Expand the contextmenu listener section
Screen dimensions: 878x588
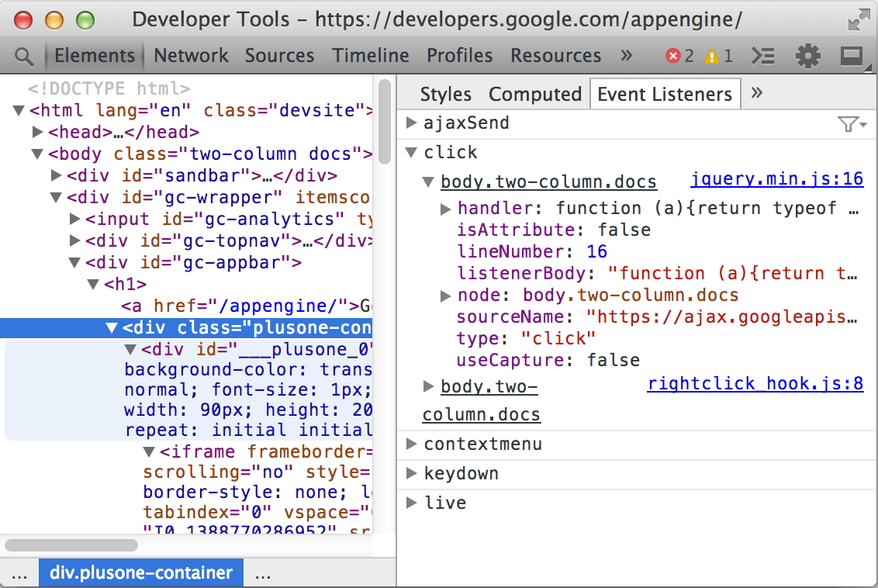click(411, 444)
